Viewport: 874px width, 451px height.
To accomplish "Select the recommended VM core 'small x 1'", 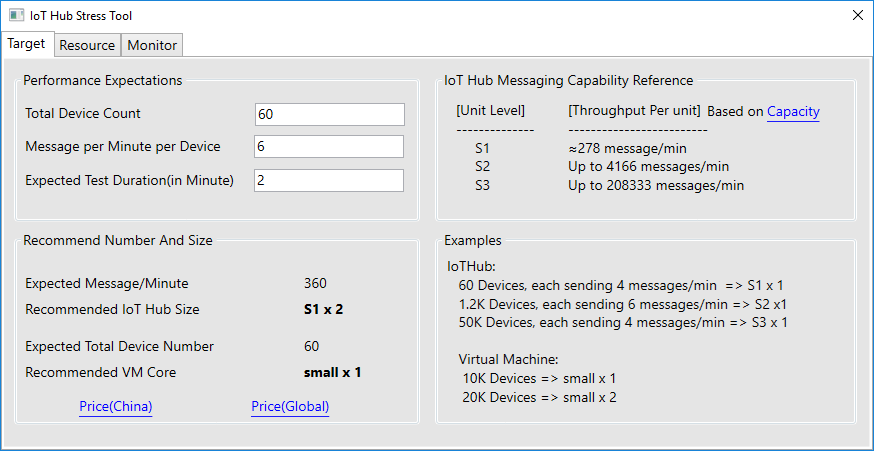I will tap(332, 372).
